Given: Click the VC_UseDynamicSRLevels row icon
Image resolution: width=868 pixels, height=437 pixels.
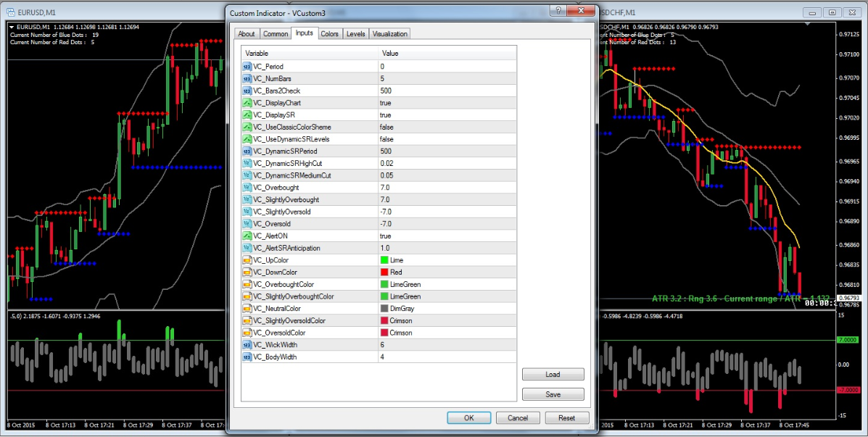Looking at the screenshot, I should pos(247,139).
